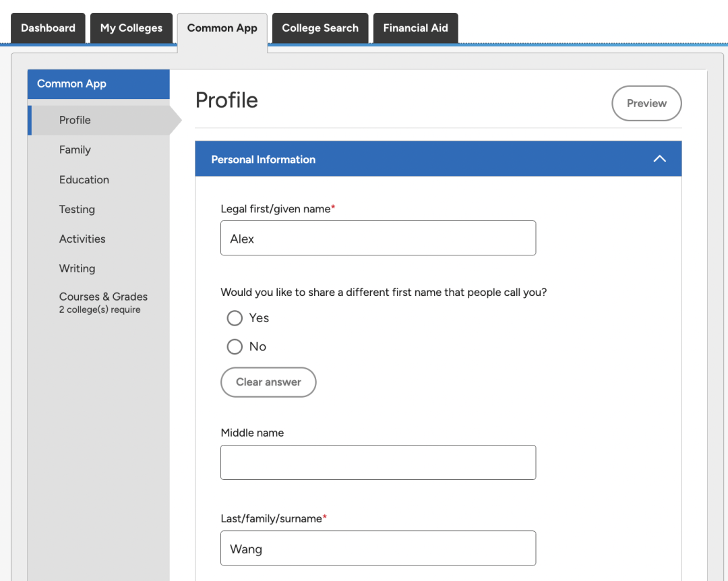This screenshot has width=728, height=581.
Task: Open the Financial Aid tab
Action: click(415, 28)
